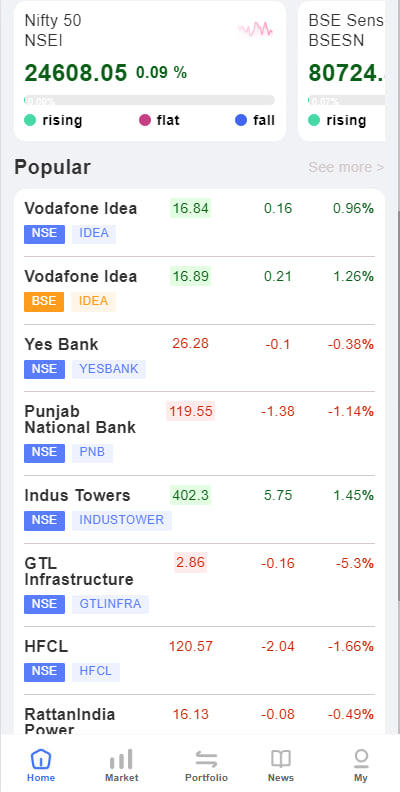
Task: Click the blue fall legend dot
Action: (241, 120)
